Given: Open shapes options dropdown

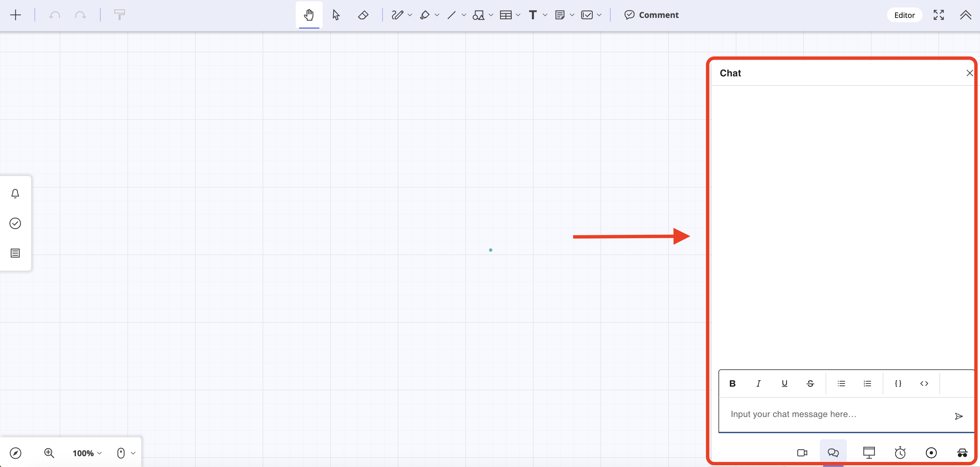Looking at the screenshot, I should click(x=491, y=15).
